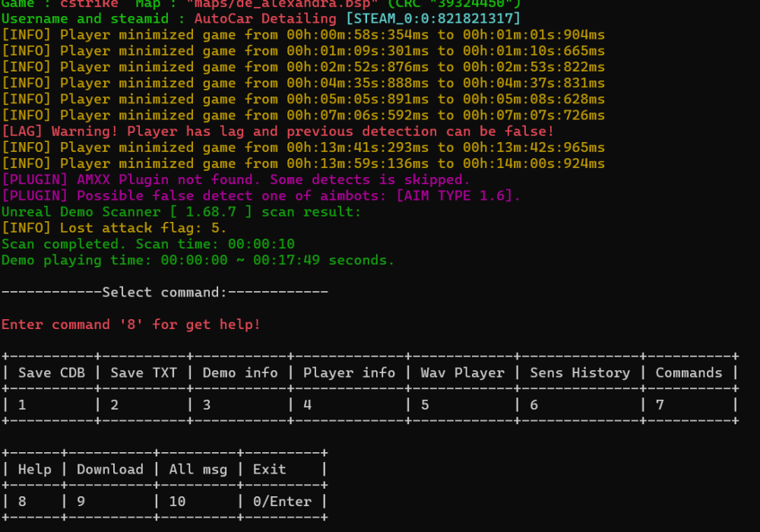
Task: Click number 4 under Player info
Action: pos(307,404)
